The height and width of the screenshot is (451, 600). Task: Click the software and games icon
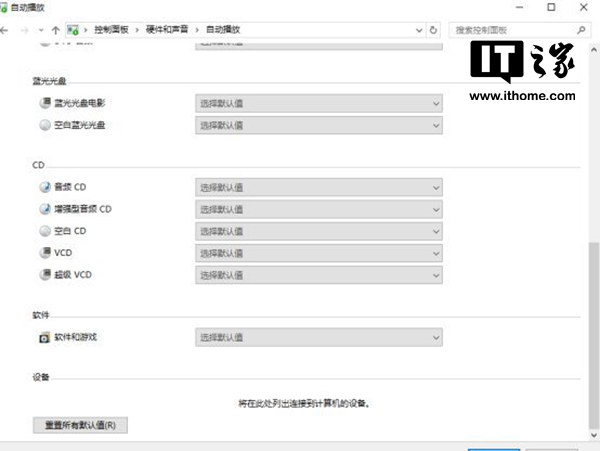pos(44,338)
